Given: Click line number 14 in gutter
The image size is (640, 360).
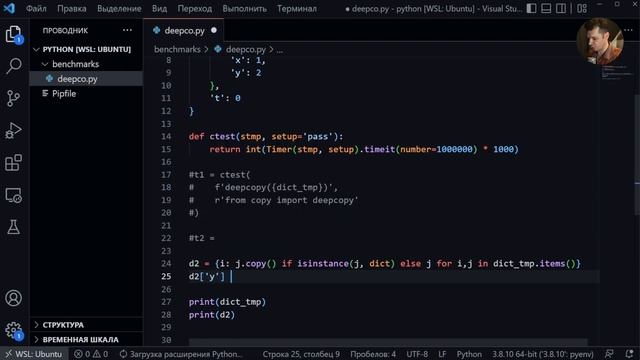Looking at the screenshot, I should [x=166, y=136].
